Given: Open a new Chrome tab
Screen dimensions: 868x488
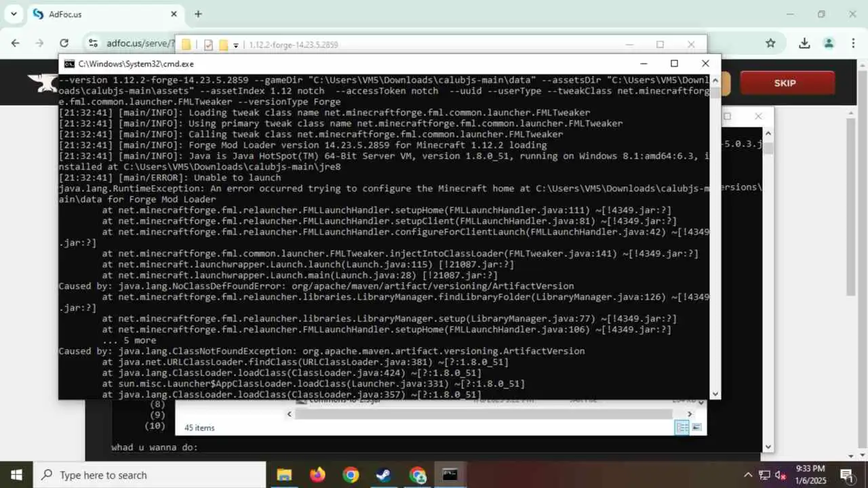Looking at the screenshot, I should click(x=198, y=14).
